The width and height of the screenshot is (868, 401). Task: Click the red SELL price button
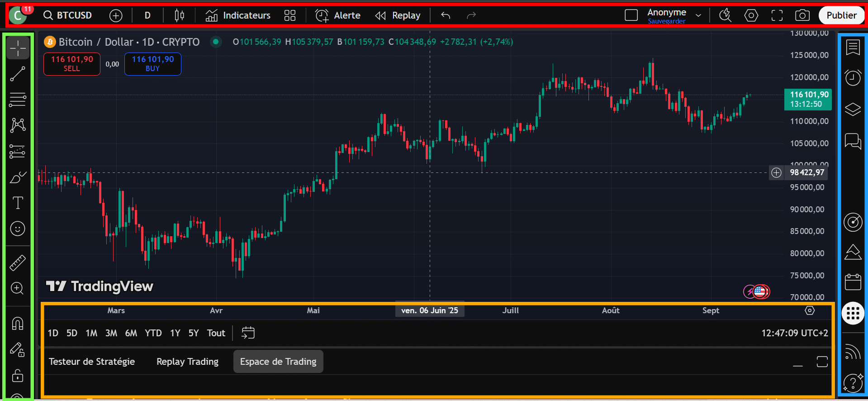[x=72, y=64]
